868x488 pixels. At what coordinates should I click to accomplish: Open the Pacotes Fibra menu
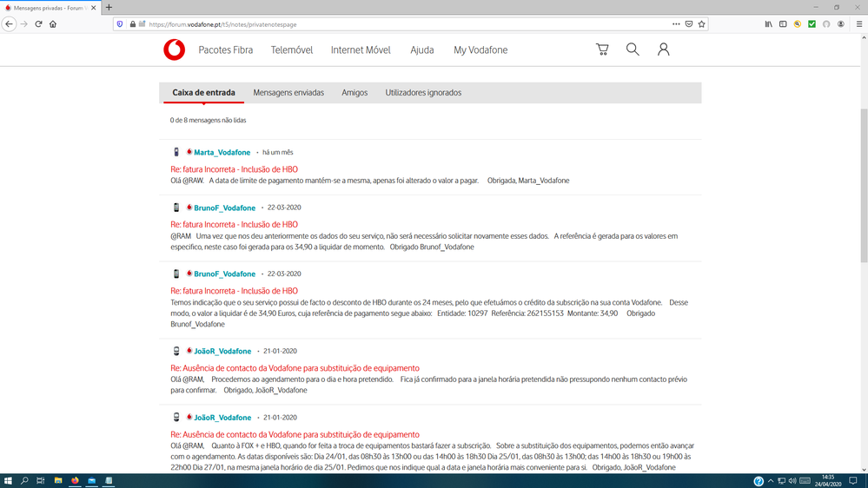(226, 50)
